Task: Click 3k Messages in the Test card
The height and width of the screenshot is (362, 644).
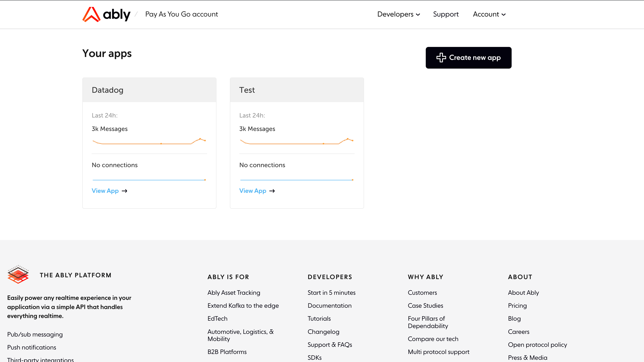Action: (x=257, y=129)
